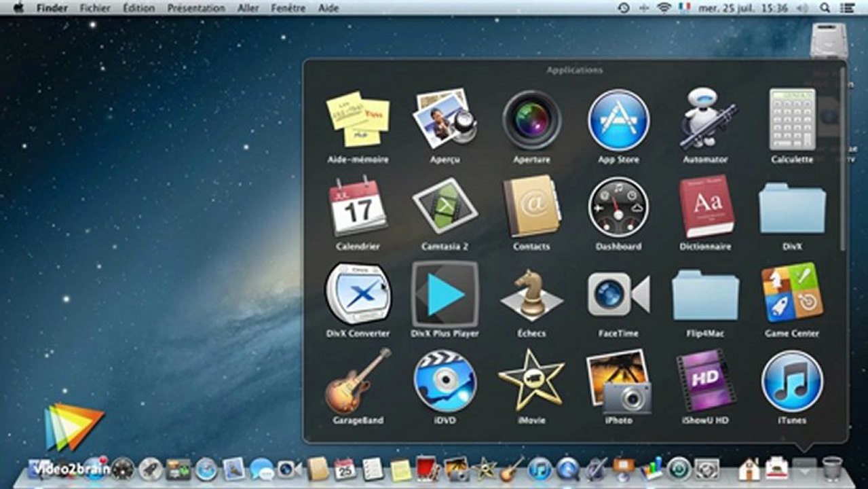Open yellow Notes icon in Dock
The width and height of the screenshot is (868, 489).
click(x=401, y=469)
